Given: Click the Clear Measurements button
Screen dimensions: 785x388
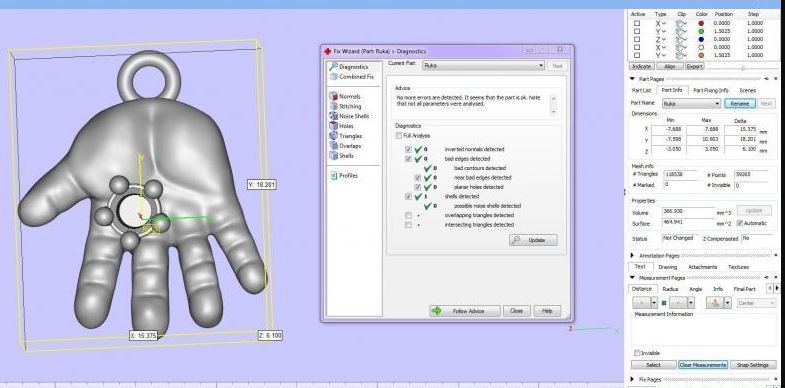Looking at the screenshot, I should [703, 365].
